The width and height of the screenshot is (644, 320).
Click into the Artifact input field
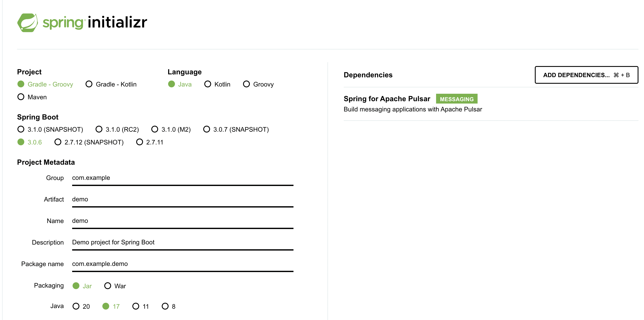tap(183, 199)
